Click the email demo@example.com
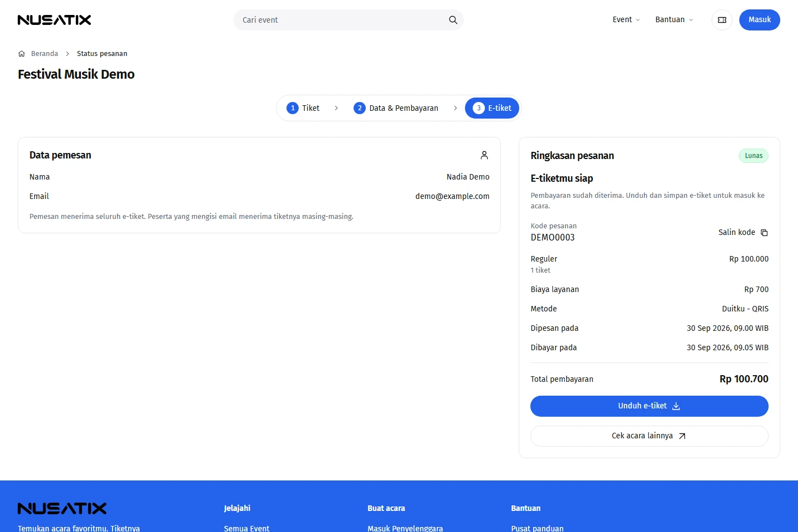The width and height of the screenshot is (798, 532). tap(452, 196)
